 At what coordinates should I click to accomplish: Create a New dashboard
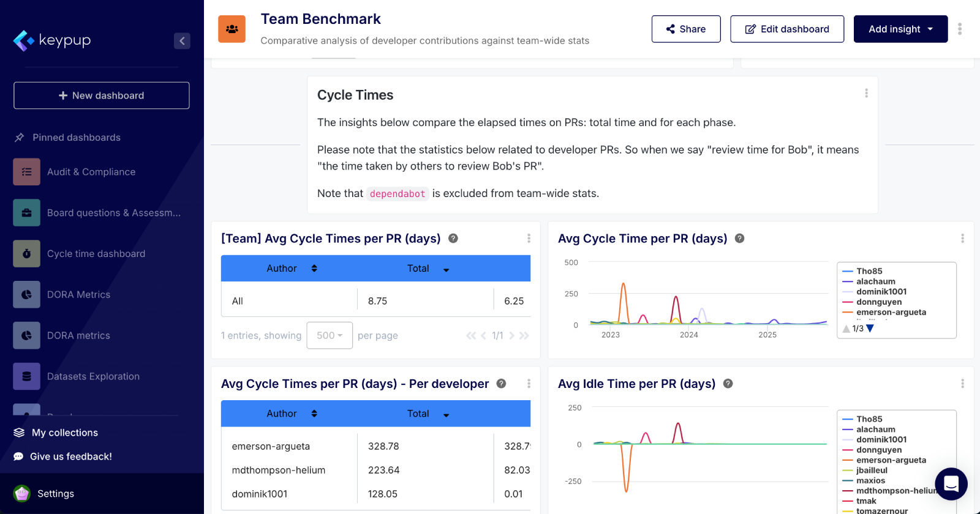101,95
